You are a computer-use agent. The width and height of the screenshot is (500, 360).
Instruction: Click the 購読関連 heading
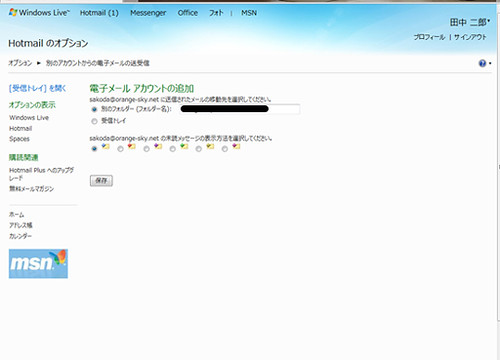(x=23, y=157)
